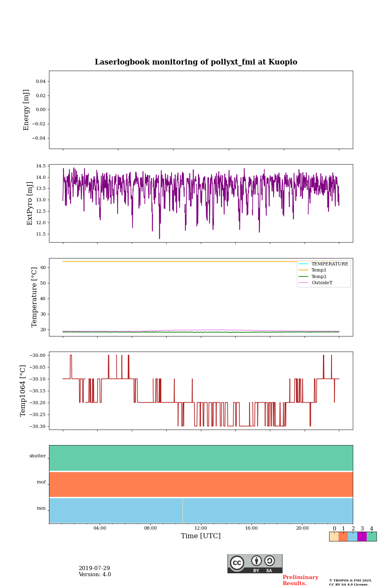Click the orange roof status band

coord(201,484)
